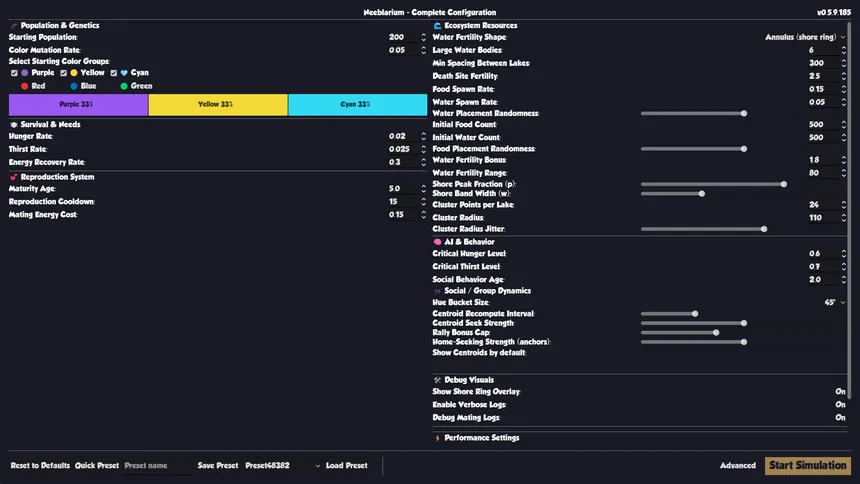Click the Reproduction System heart icon

(14, 177)
